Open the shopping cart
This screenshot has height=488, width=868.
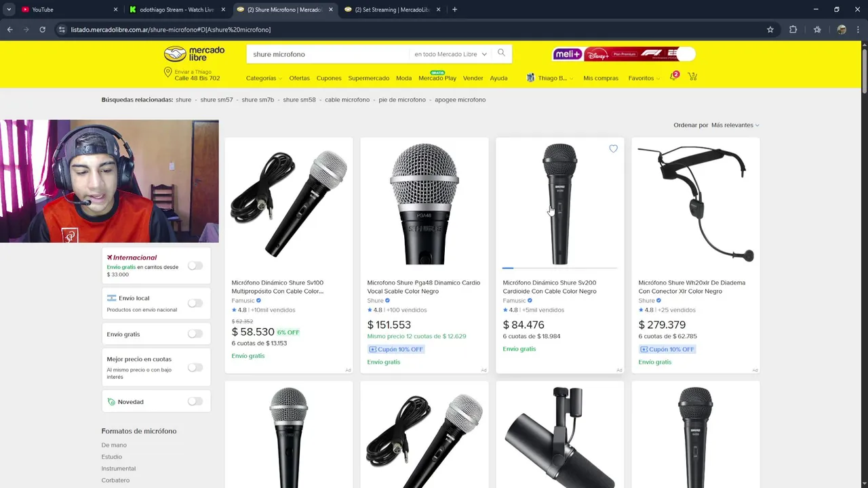[x=692, y=77]
